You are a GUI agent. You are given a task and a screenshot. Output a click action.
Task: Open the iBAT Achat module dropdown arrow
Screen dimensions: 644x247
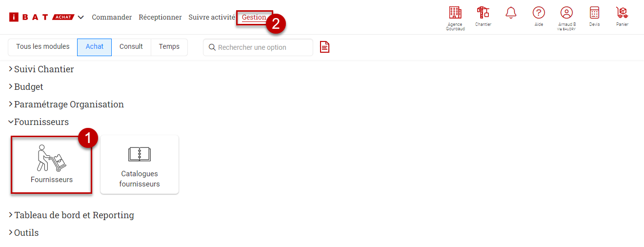pos(80,18)
